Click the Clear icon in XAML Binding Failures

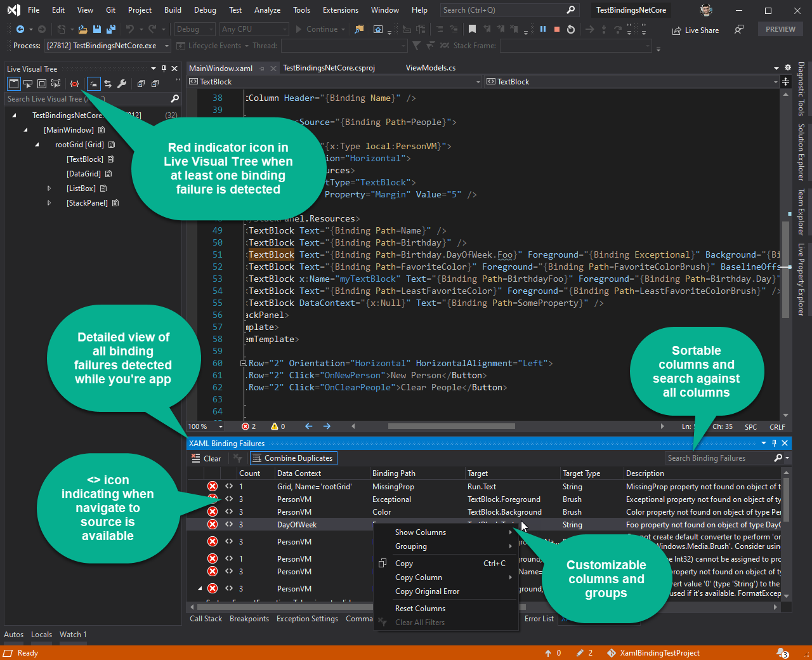coord(195,458)
